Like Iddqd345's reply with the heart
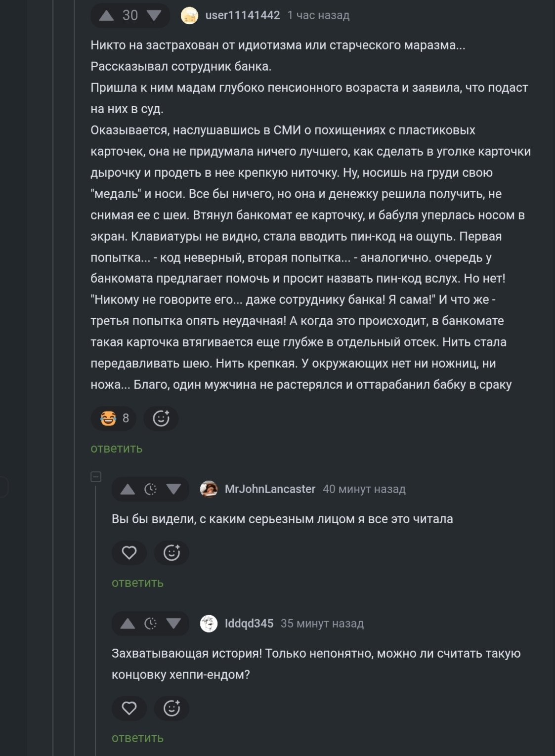This screenshot has height=756, width=555. coord(129,708)
